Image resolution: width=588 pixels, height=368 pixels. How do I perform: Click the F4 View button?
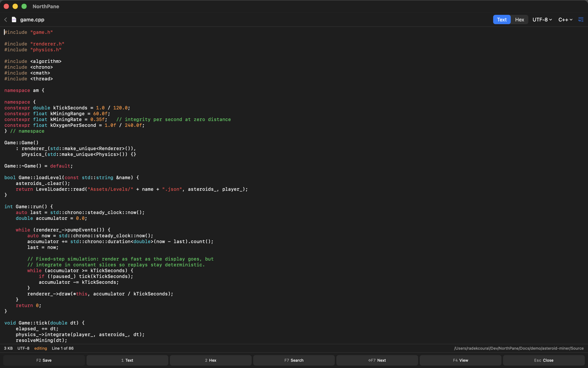pos(461,360)
